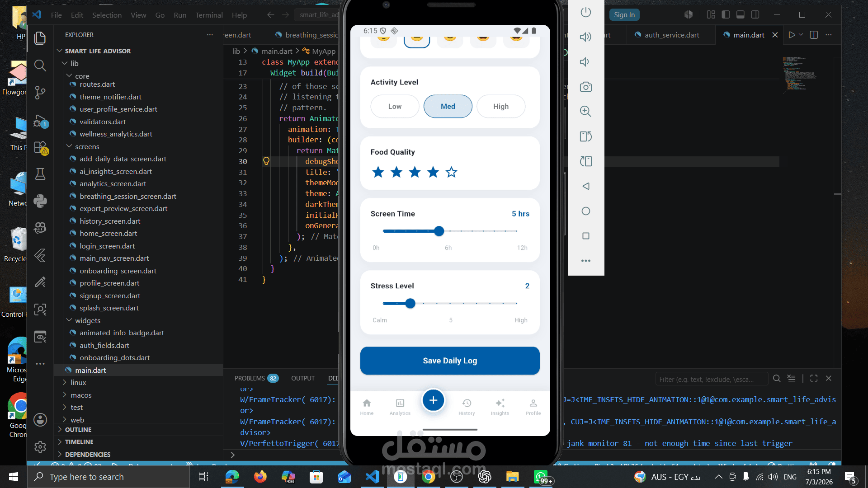The width and height of the screenshot is (868, 488).
Task: Expand the TIMELINE section
Action: pos(79,442)
